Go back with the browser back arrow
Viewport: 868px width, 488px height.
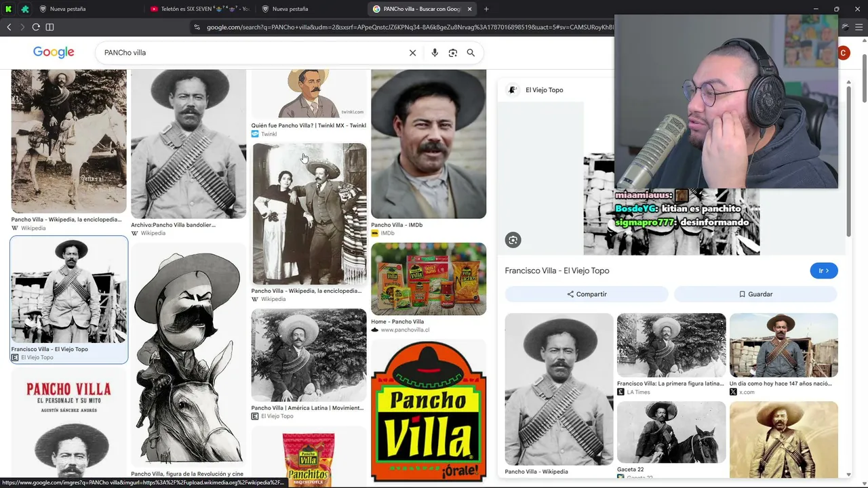(9, 27)
